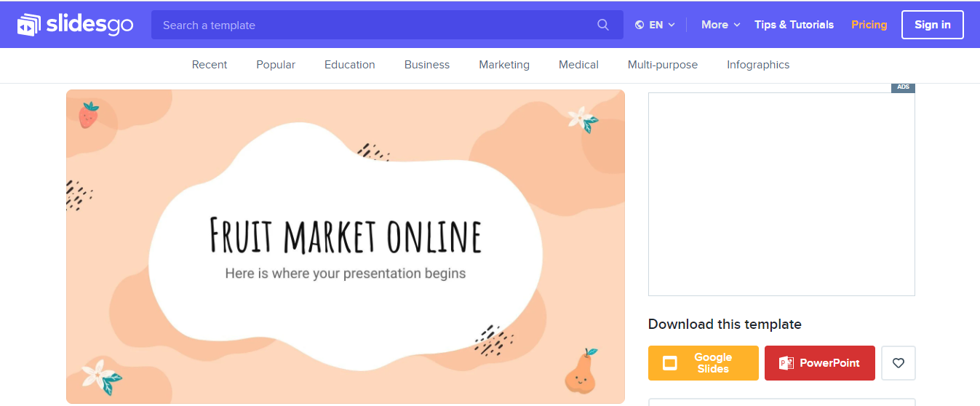Click the PowerPoint icon on red button

pos(786,363)
